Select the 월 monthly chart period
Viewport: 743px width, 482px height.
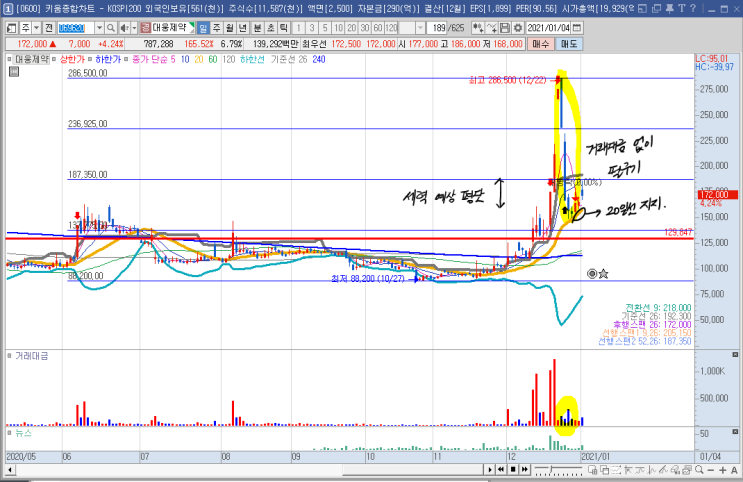pyautogui.click(x=229, y=28)
